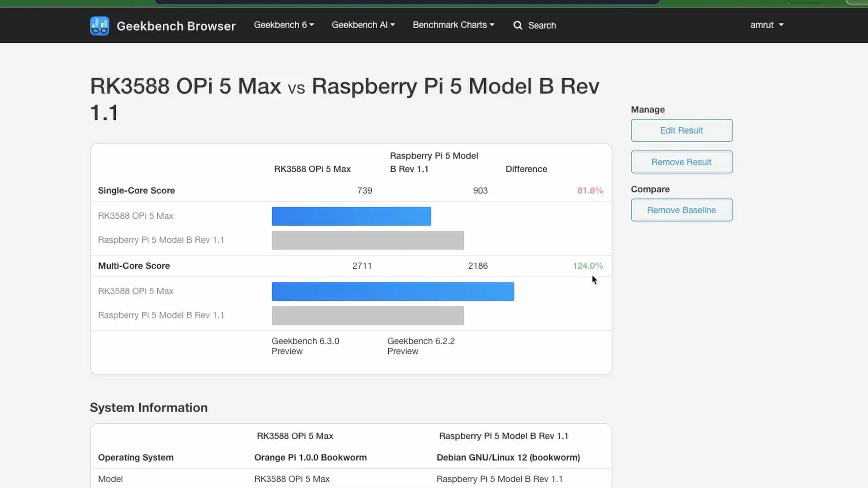Open the Geekbench Browser home link

click(176, 26)
